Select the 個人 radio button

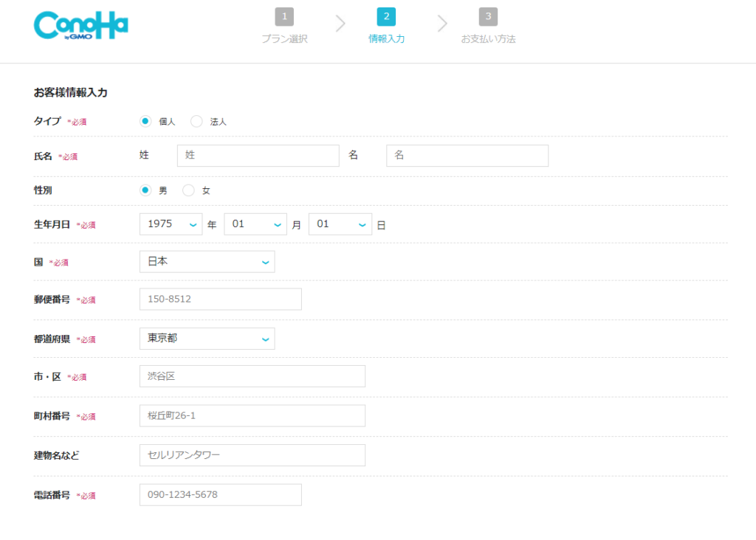coord(145,121)
